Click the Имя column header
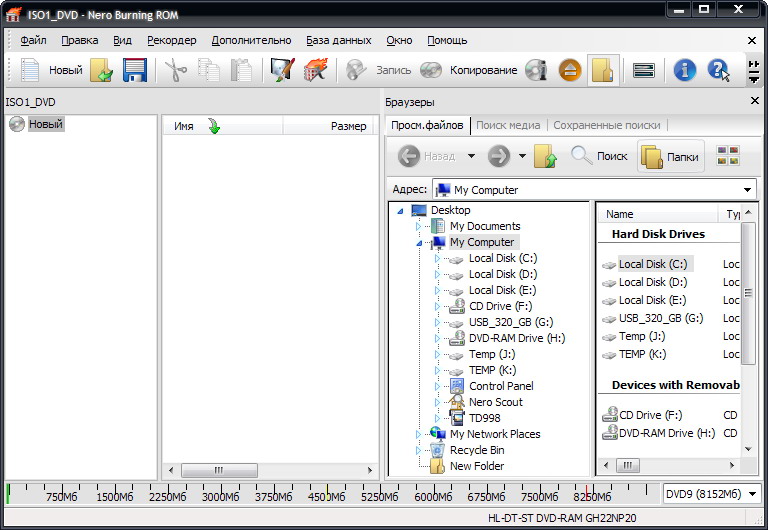 (x=222, y=126)
